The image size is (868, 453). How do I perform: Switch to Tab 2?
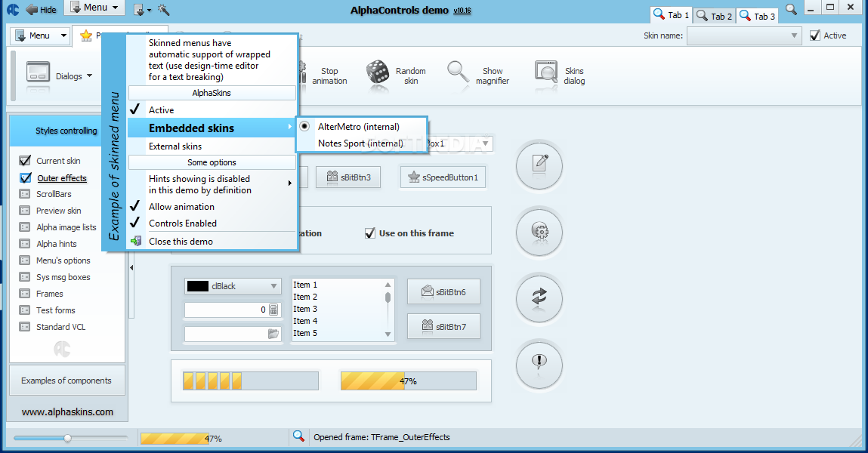coord(714,16)
